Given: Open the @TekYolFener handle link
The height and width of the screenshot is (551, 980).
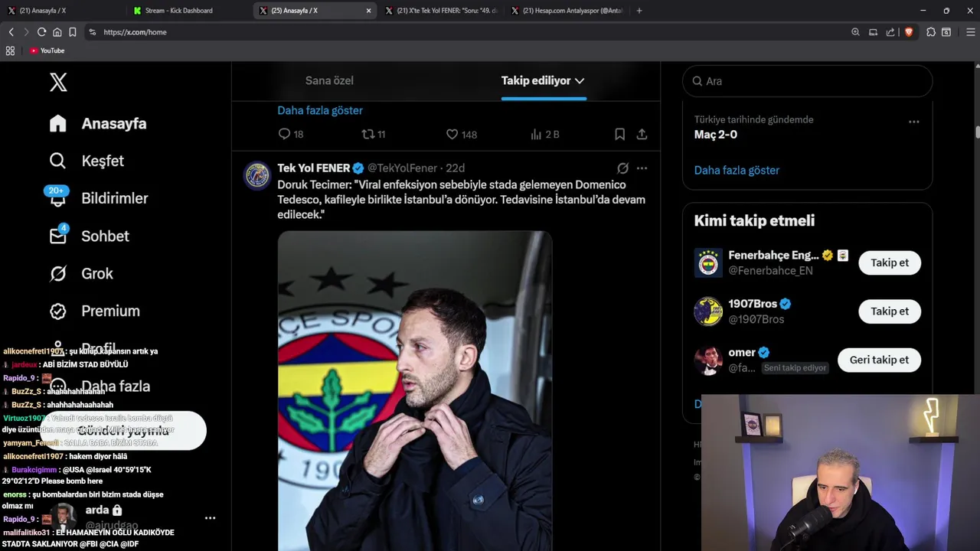Looking at the screenshot, I should (402, 168).
